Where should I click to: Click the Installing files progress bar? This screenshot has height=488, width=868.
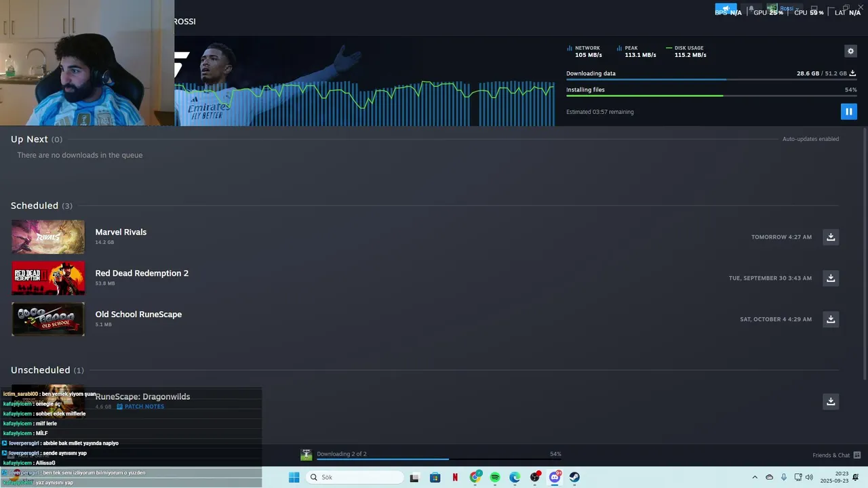coord(711,96)
